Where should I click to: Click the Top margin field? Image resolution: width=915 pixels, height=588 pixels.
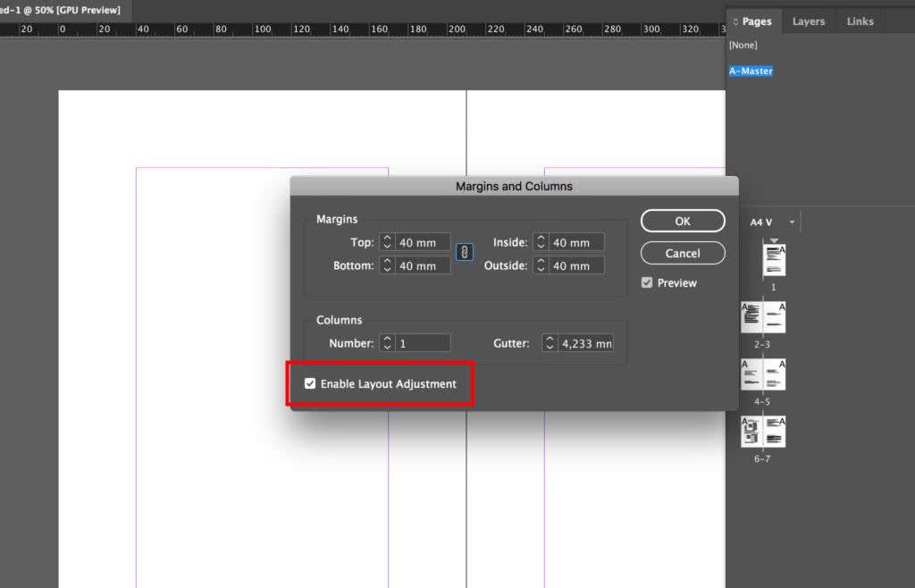pos(423,242)
